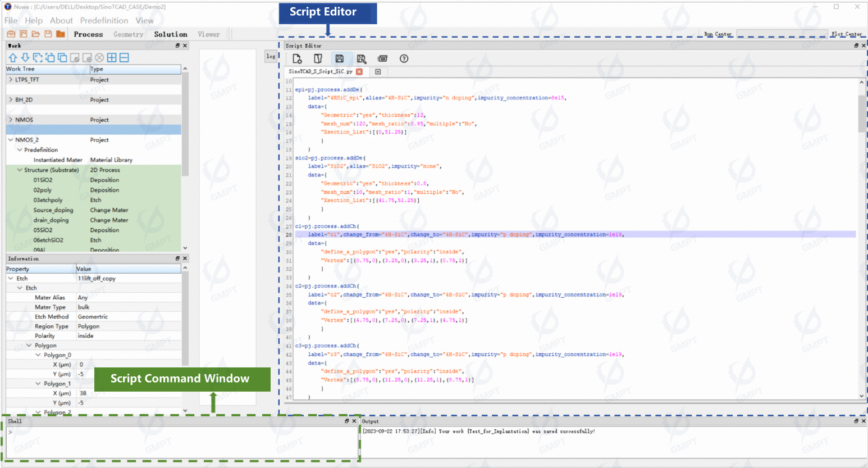Expand the BH_2D project

tap(11, 99)
